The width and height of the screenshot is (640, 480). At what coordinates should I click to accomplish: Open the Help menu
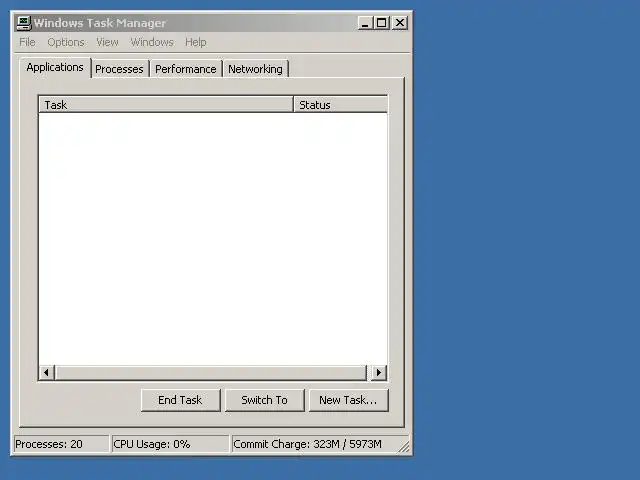point(196,42)
